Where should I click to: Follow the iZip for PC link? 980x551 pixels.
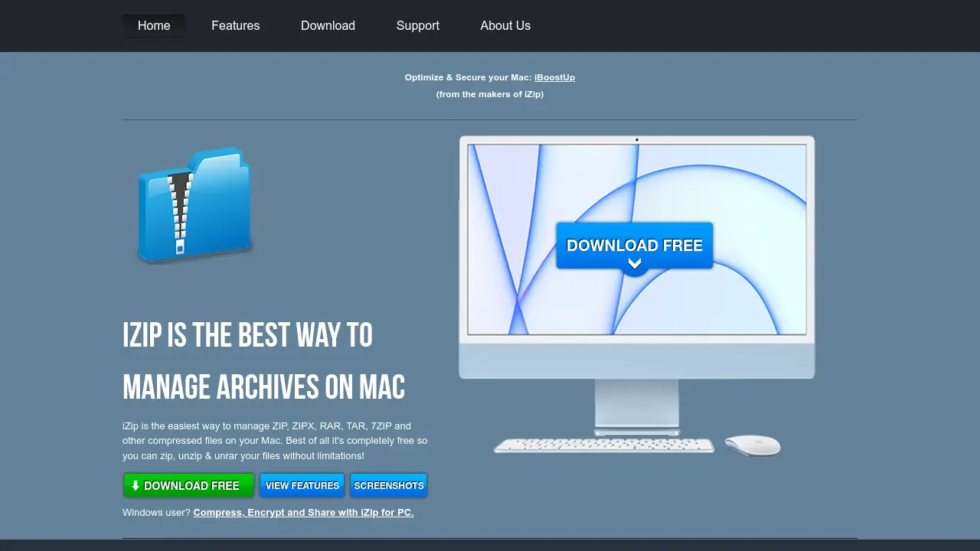point(303,513)
